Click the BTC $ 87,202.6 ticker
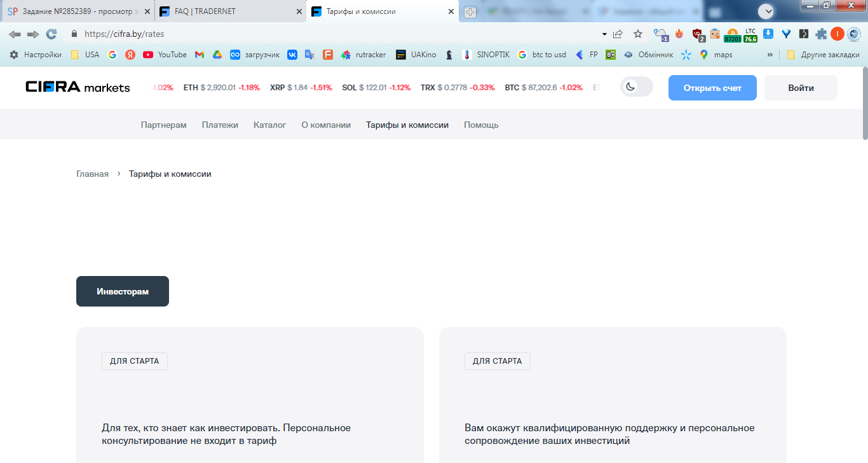Screen dimensions: 868x463 coord(543,88)
